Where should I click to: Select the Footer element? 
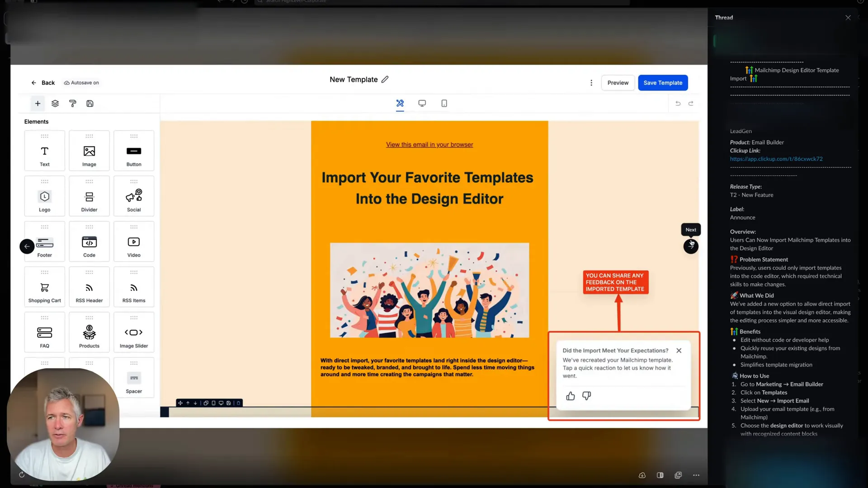45,242
